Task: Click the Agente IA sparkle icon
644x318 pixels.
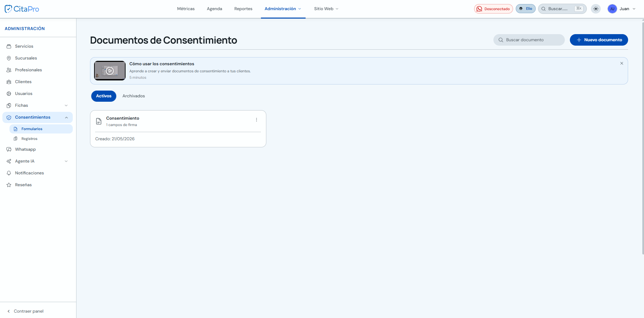Action: tap(9, 161)
